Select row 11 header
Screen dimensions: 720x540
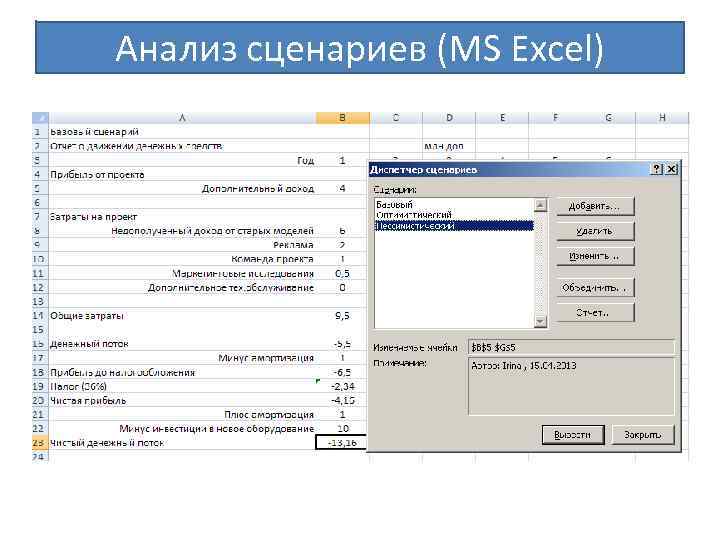pyautogui.click(x=38, y=273)
